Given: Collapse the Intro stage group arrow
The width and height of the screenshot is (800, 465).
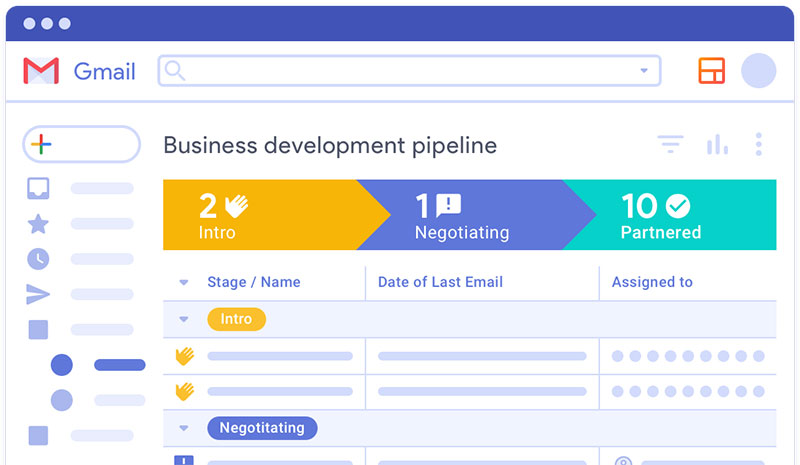Looking at the screenshot, I should tap(184, 320).
